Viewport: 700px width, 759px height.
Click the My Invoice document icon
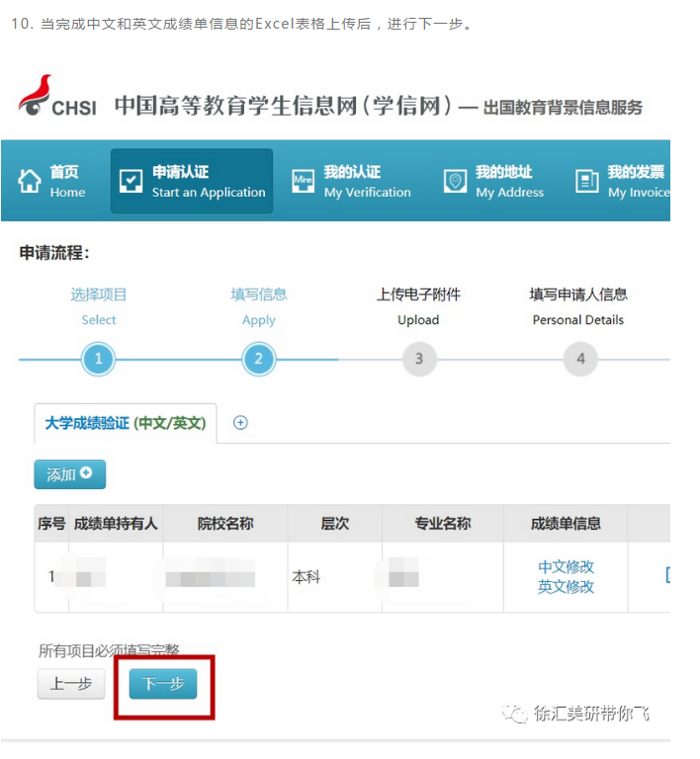point(587,181)
